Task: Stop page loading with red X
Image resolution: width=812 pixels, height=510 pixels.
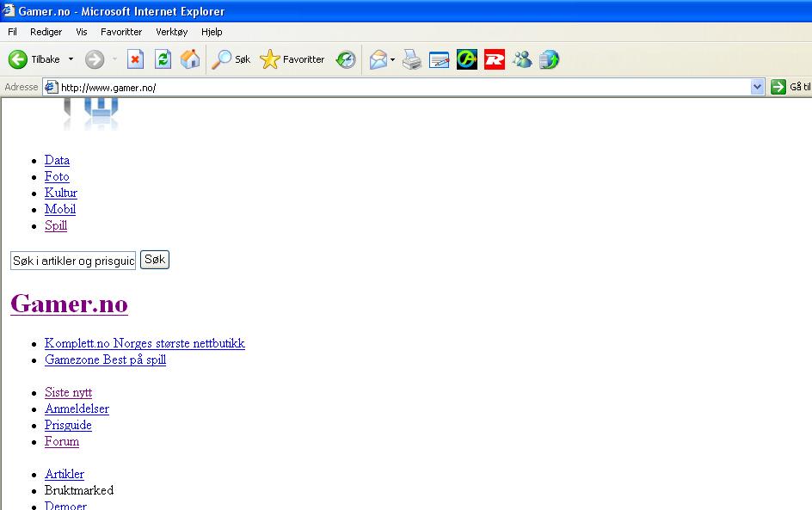Action: pos(135,59)
